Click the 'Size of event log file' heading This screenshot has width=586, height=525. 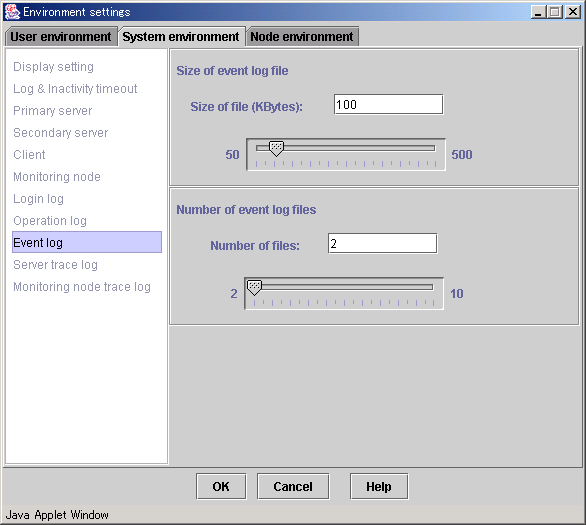pos(232,71)
